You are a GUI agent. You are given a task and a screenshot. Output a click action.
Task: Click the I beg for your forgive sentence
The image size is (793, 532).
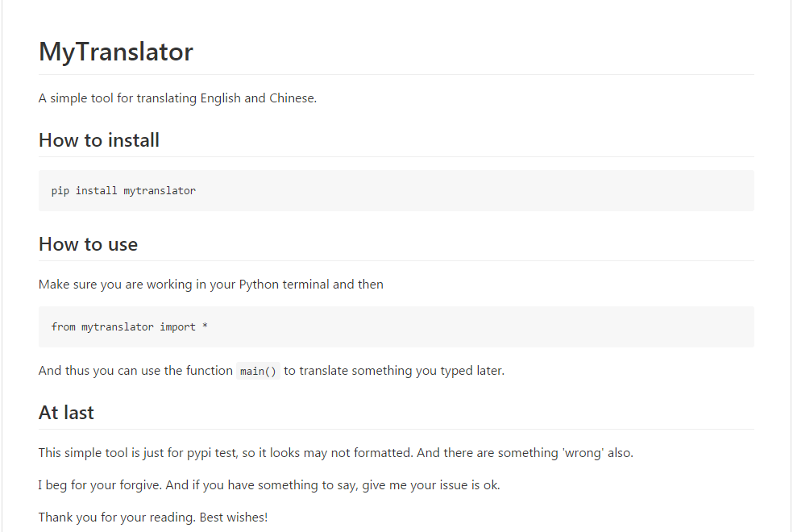269,485
